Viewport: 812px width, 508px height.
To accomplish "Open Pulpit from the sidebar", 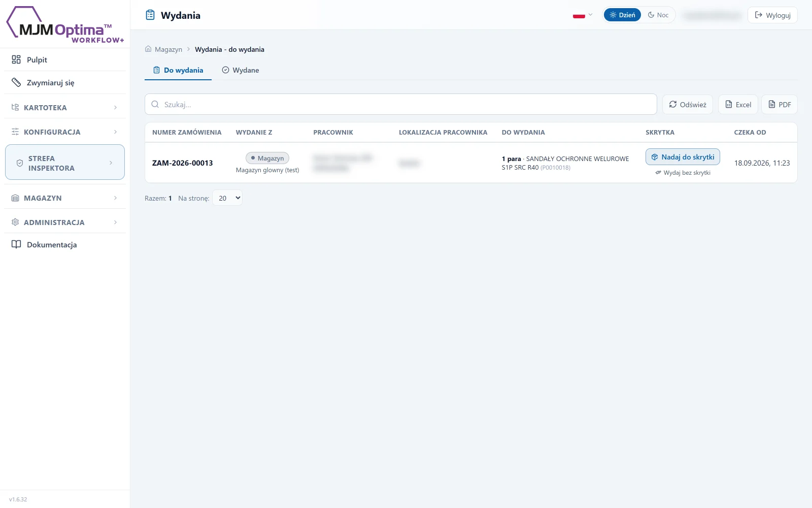I will 65,59.
